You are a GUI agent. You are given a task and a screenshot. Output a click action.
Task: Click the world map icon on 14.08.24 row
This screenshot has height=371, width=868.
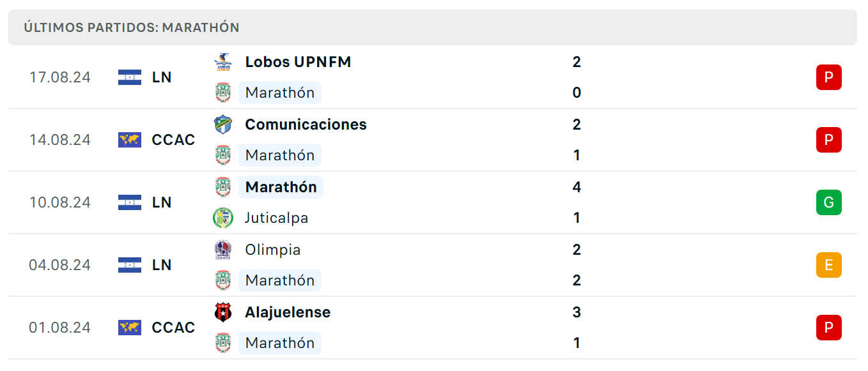click(x=130, y=140)
